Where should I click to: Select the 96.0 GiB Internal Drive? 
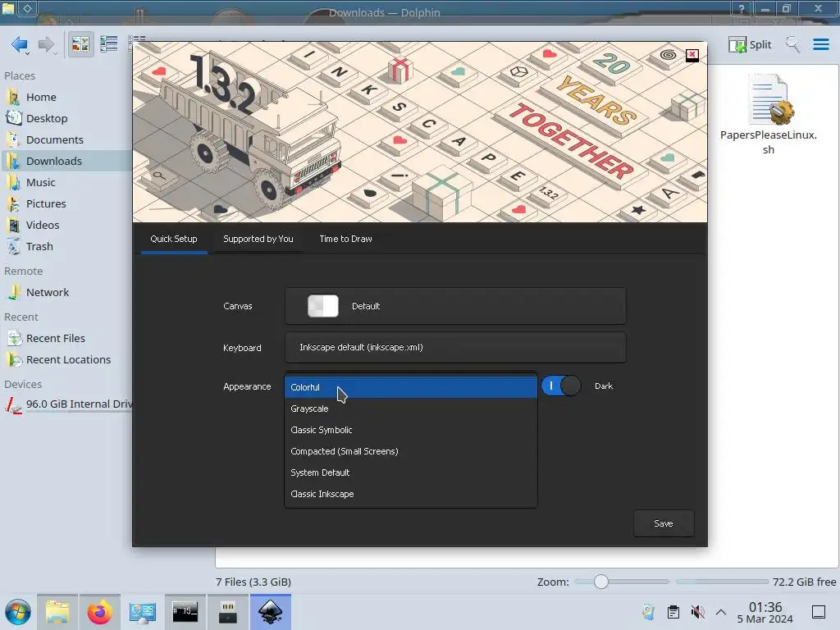[x=67, y=404]
